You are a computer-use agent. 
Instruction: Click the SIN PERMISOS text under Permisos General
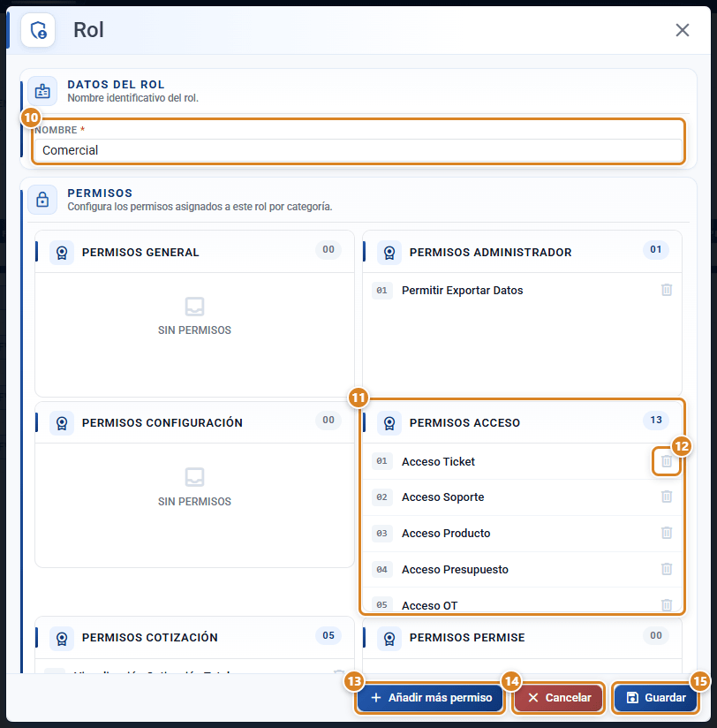(194, 330)
